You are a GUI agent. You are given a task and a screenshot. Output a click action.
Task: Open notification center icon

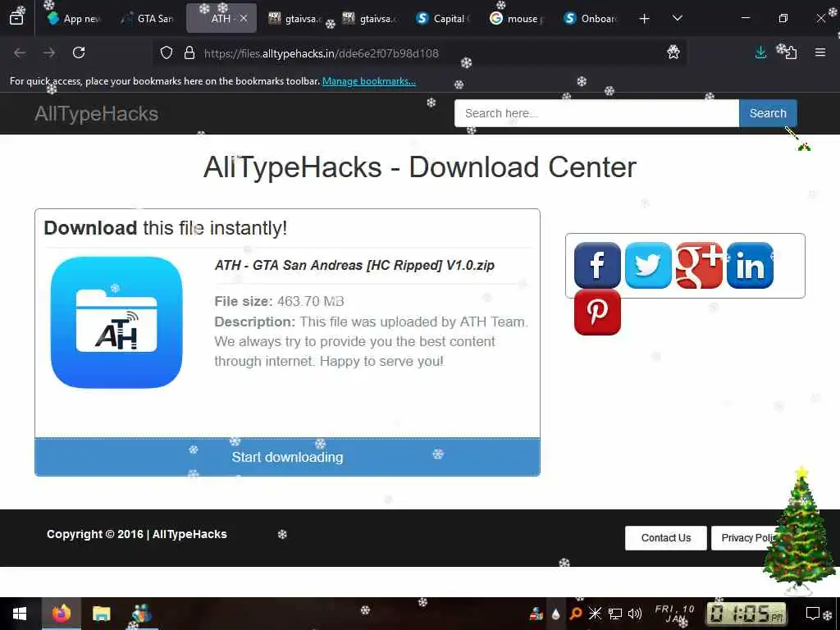click(813, 614)
